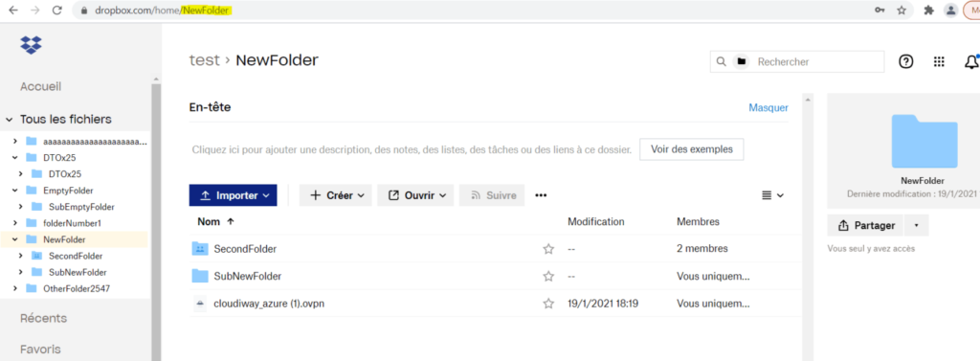
Task: Click the 19/1/2021 18:19 modification cell
Action: [603, 304]
